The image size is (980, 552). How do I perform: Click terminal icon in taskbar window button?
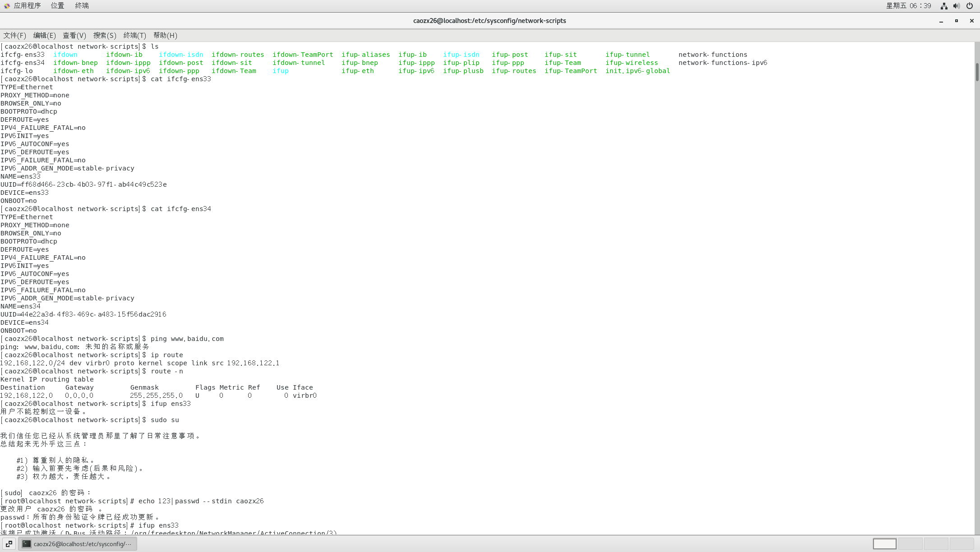[x=27, y=544]
